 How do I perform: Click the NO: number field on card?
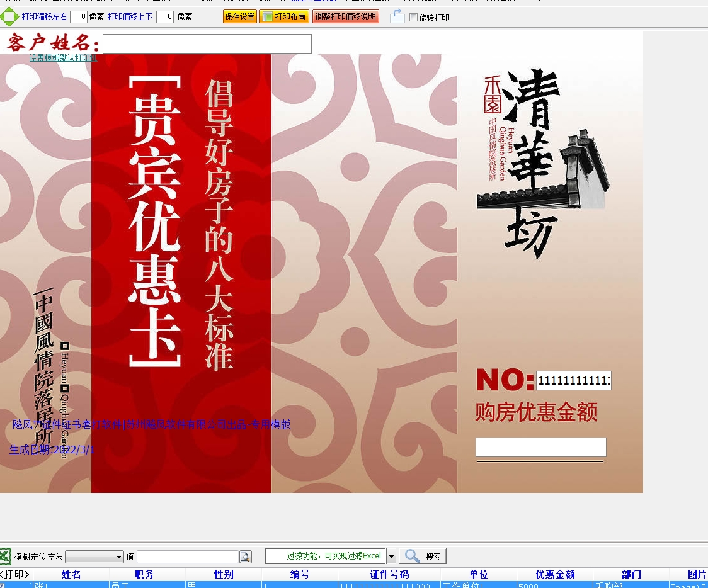click(573, 381)
